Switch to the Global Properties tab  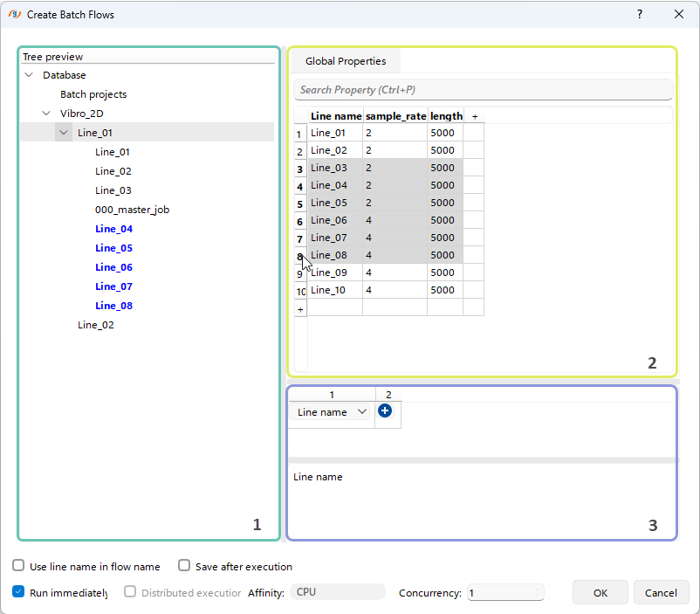(345, 61)
